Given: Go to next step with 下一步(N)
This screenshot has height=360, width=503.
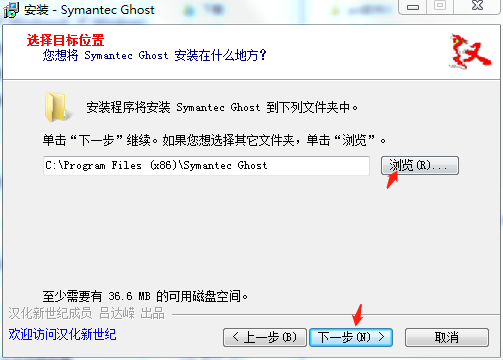Looking at the screenshot, I should click(351, 337).
